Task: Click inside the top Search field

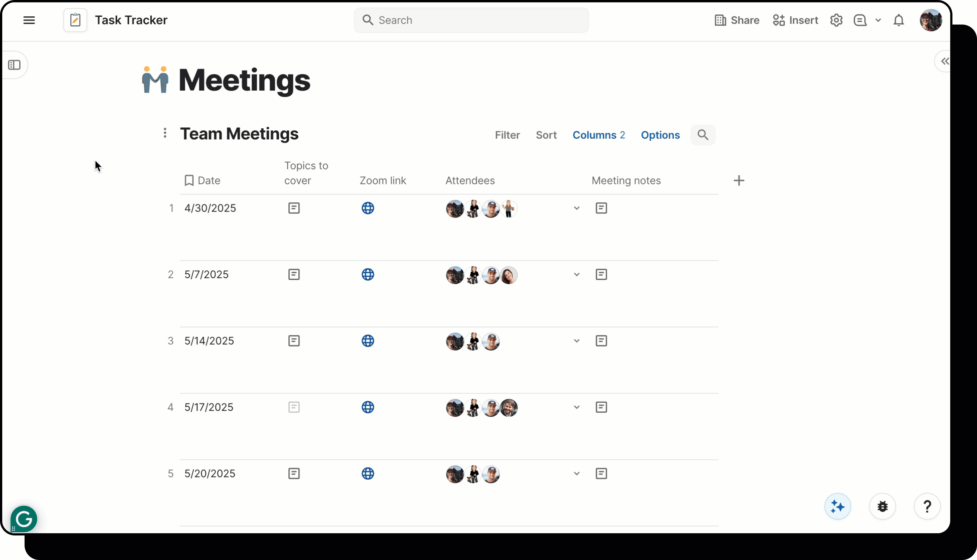Action: tap(471, 20)
